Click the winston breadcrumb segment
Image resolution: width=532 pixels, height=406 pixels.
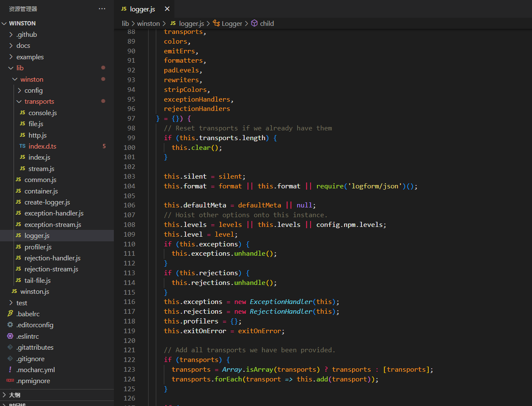[x=148, y=23]
